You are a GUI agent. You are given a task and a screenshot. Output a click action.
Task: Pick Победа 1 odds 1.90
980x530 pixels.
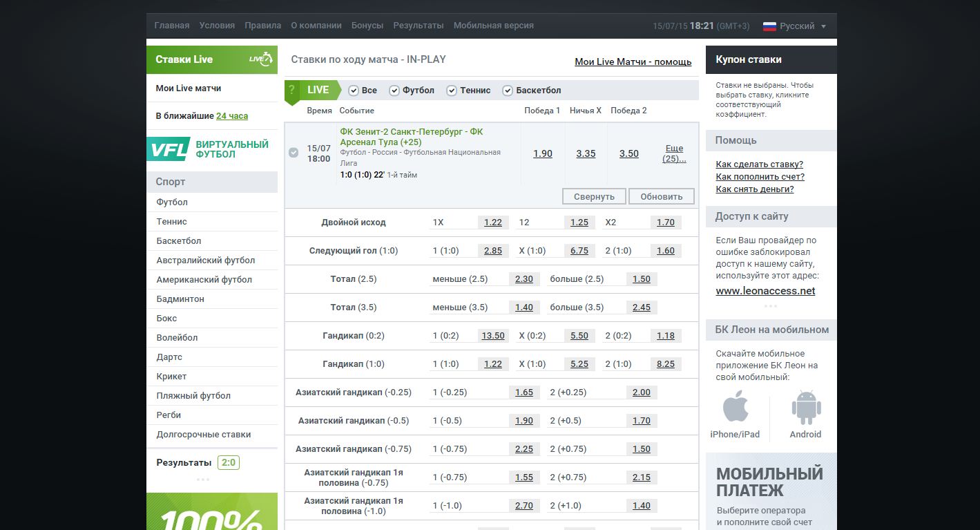543,153
